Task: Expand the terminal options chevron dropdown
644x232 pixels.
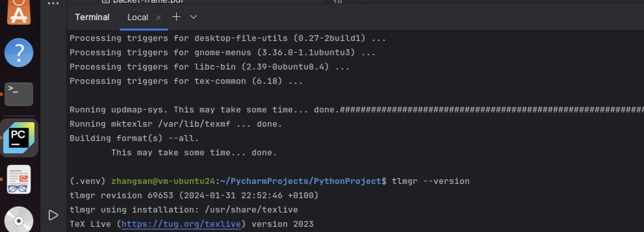Action: click(194, 17)
